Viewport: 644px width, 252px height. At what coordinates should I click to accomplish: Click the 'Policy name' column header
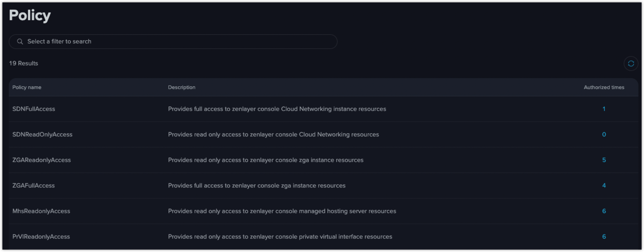coord(26,88)
